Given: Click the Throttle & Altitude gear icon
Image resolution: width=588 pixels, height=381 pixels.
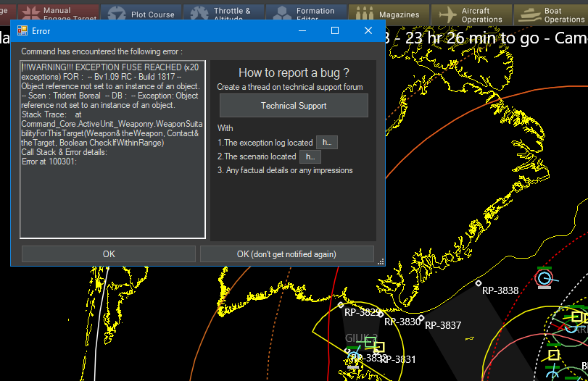Looking at the screenshot, I should coord(199,14).
